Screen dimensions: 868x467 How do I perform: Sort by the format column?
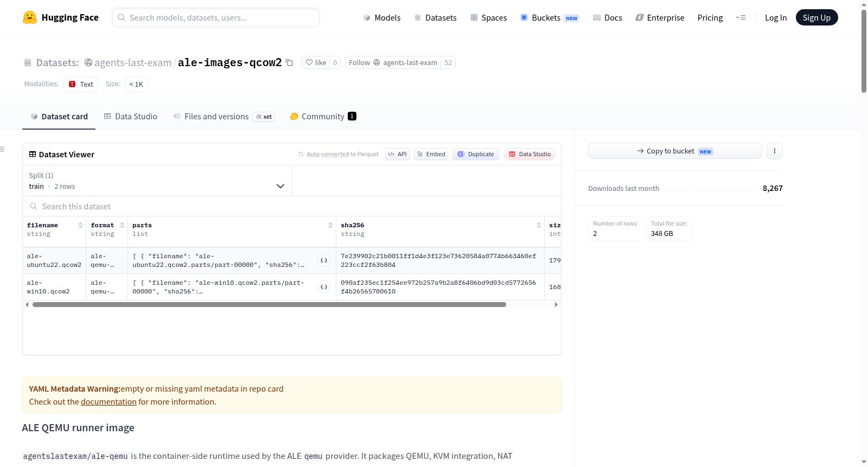coord(122,225)
